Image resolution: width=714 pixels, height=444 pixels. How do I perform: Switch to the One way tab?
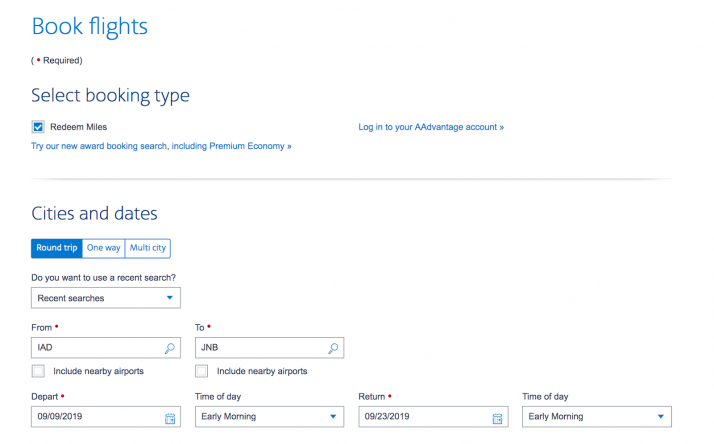coord(104,248)
